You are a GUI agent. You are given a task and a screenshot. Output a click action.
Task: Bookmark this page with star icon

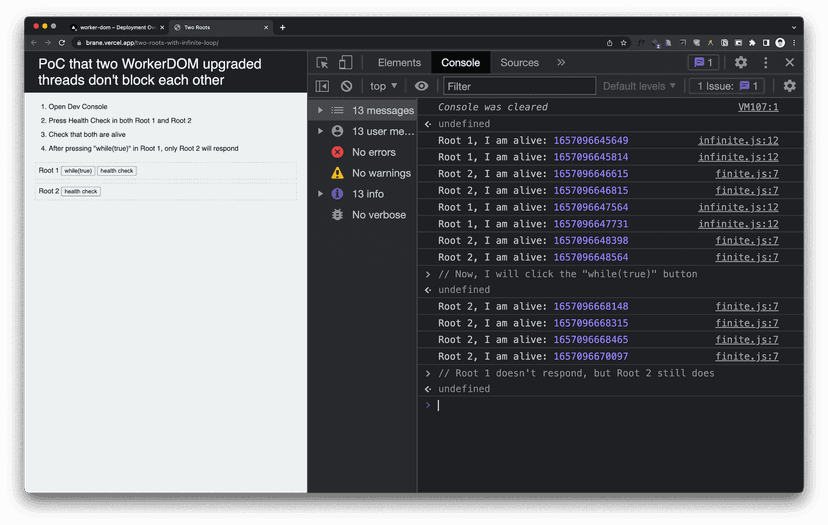coord(624,43)
